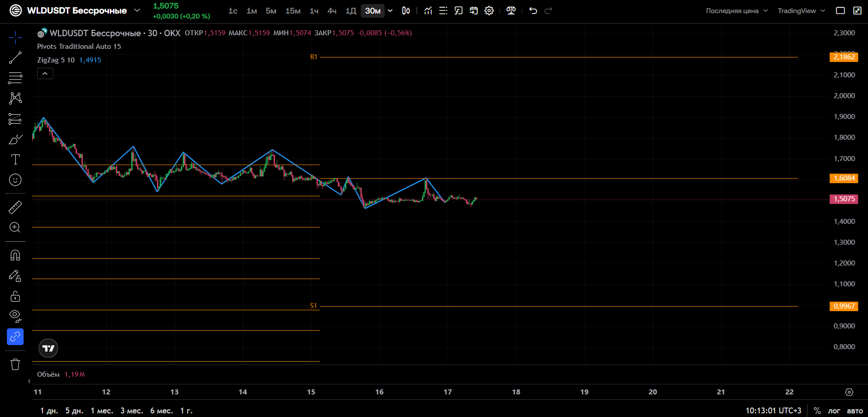This screenshot has height=417, width=868.
Task: Click the active 30м timeframe button
Action: pyautogui.click(x=373, y=11)
